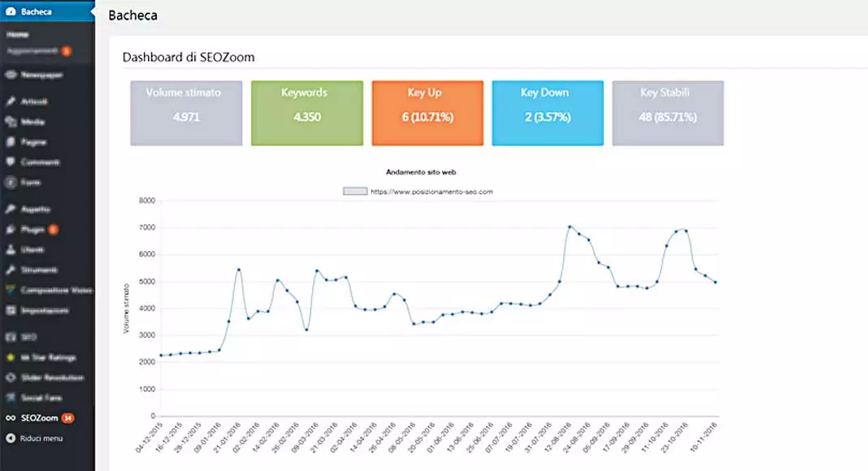Click the Newspaper theme icon in sidebar

point(11,75)
